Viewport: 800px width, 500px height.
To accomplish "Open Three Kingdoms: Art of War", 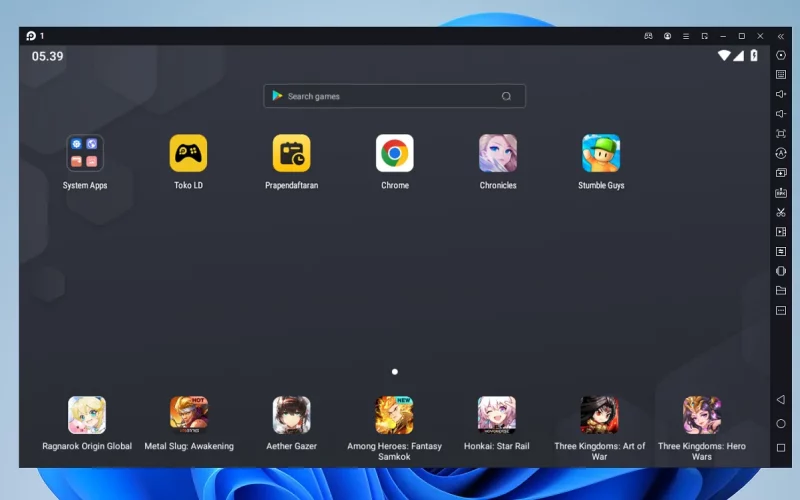I will (x=599, y=415).
